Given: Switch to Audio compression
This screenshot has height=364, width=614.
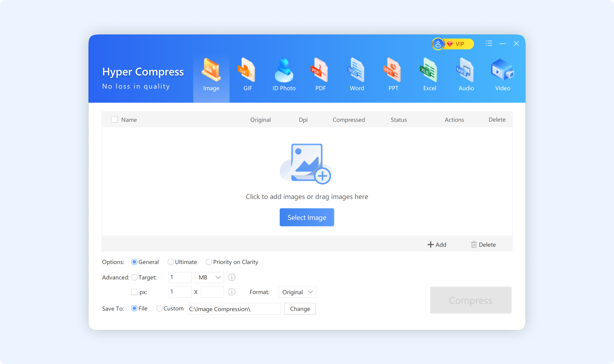Looking at the screenshot, I should tap(466, 75).
